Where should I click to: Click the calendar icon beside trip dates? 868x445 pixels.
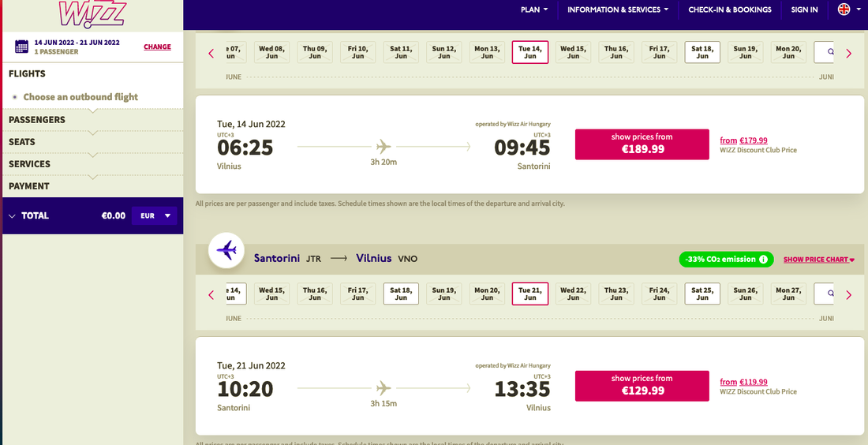pyautogui.click(x=22, y=47)
